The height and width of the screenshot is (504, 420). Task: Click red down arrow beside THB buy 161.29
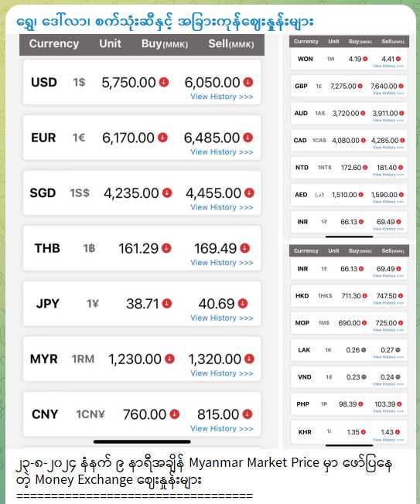[x=166, y=248]
